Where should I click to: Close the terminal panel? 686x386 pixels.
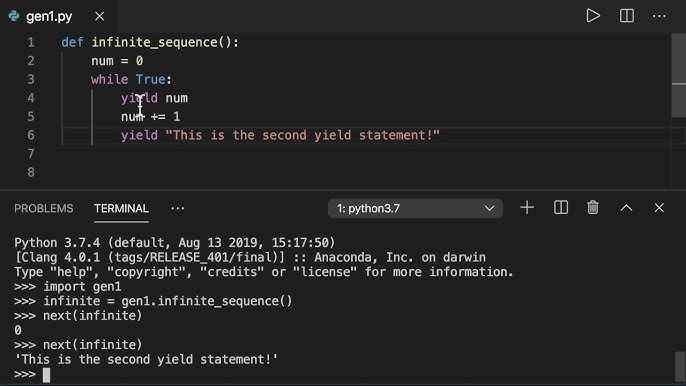point(659,208)
